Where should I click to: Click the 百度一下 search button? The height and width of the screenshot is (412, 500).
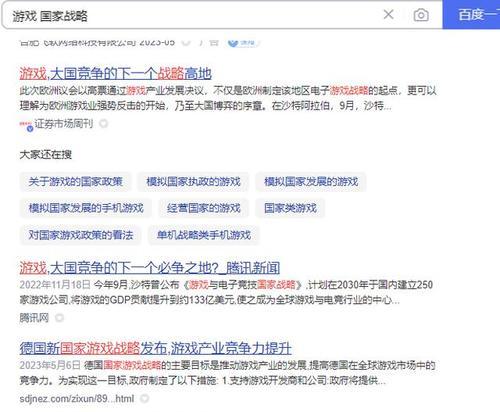pyautogui.click(x=471, y=15)
